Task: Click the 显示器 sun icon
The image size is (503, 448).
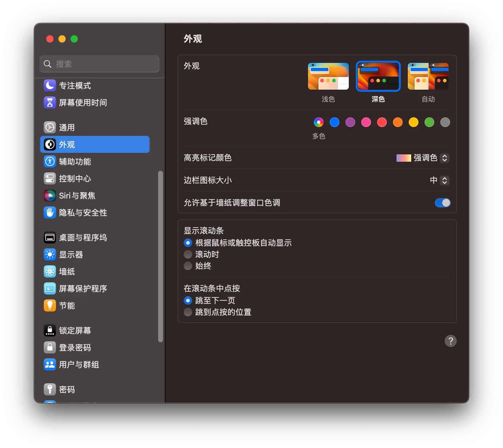Action: click(50, 254)
